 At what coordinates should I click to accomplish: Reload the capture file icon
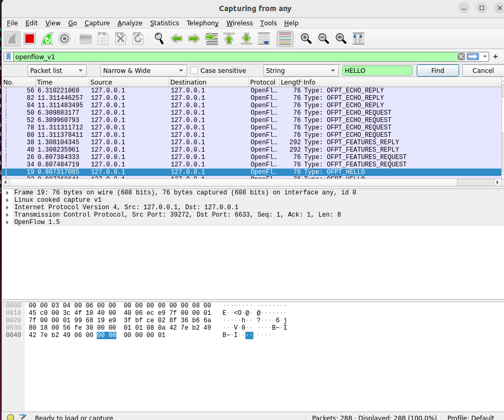pyautogui.click(x=138, y=39)
